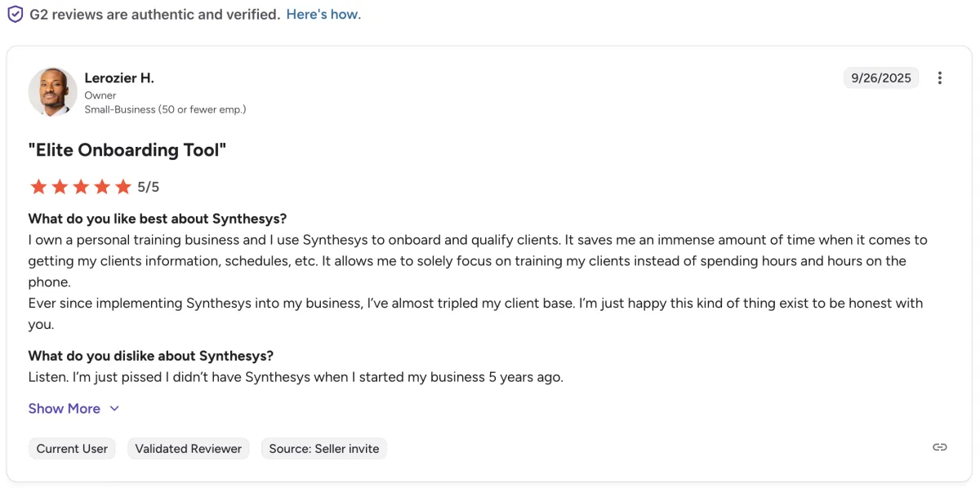Click Lerozier H. profile photo

point(52,91)
